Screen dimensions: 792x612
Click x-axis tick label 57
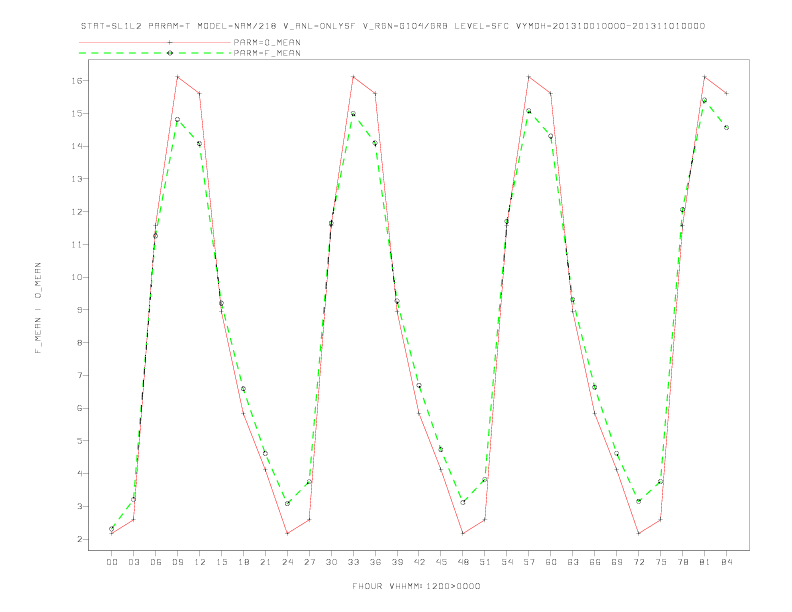click(529, 562)
